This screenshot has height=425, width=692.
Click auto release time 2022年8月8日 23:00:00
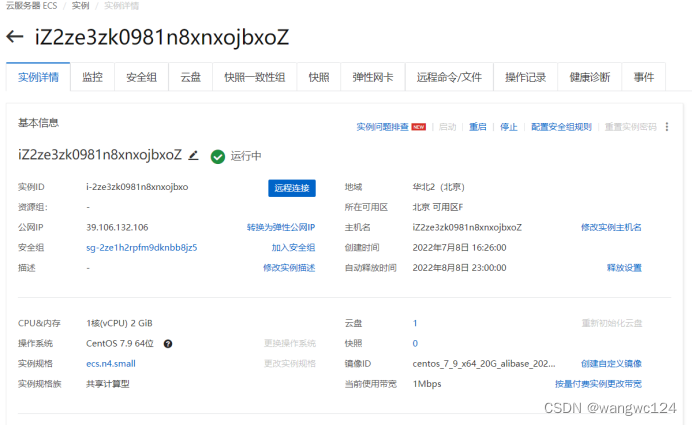click(x=459, y=268)
